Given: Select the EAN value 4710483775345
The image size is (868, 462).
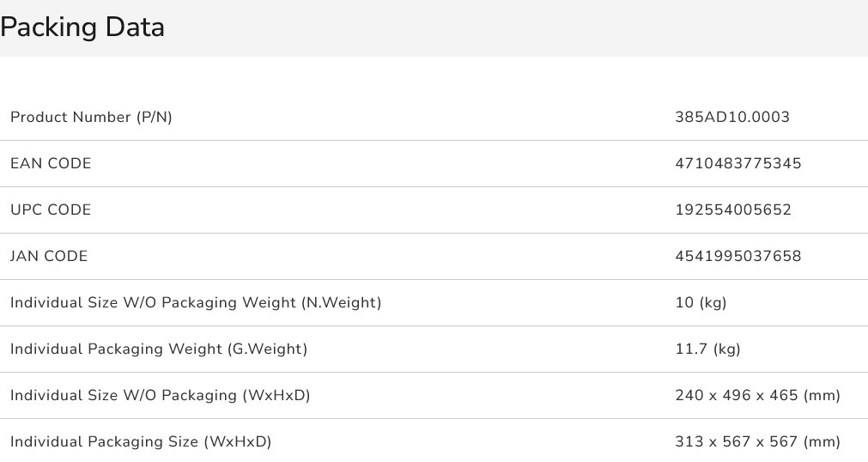Looking at the screenshot, I should pyautogui.click(x=738, y=163).
